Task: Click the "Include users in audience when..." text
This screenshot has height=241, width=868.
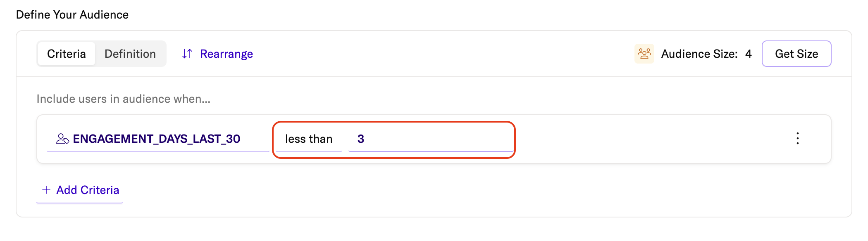Action: pyautogui.click(x=123, y=99)
